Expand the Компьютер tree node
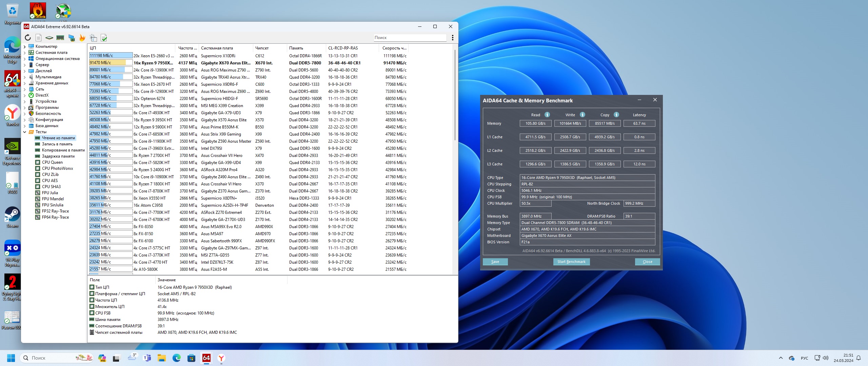This screenshot has width=868, height=366. [x=25, y=46]
